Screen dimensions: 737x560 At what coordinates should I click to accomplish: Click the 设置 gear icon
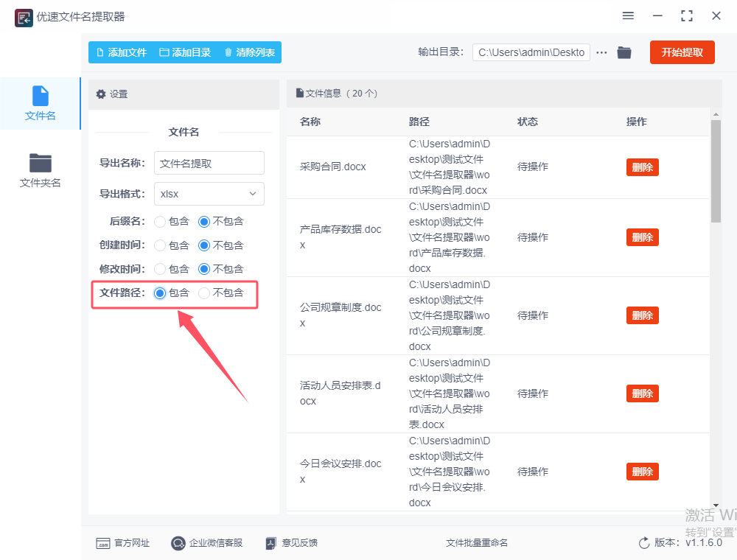pyautogui.click(x=100, y=94)
